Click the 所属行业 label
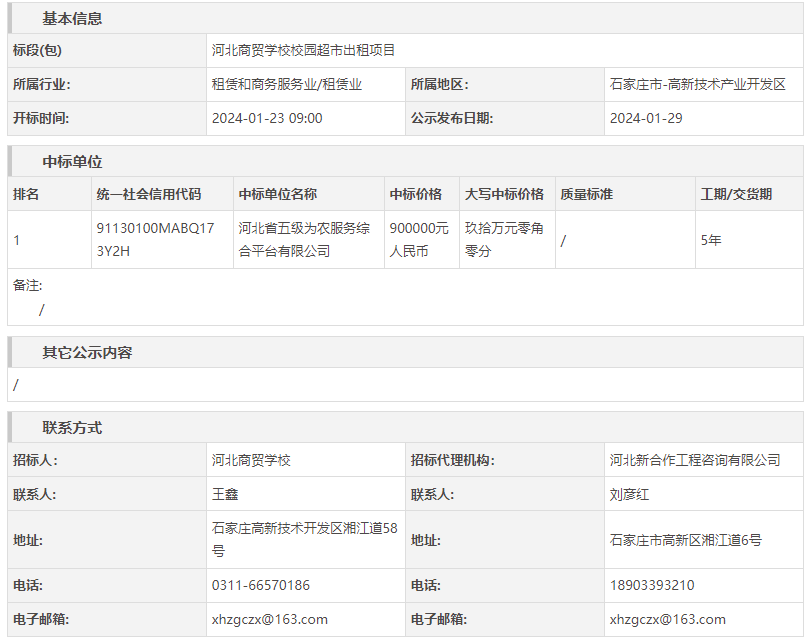This screenshot has width=807, height=640. pyautogui.click(x=41, y=84)
